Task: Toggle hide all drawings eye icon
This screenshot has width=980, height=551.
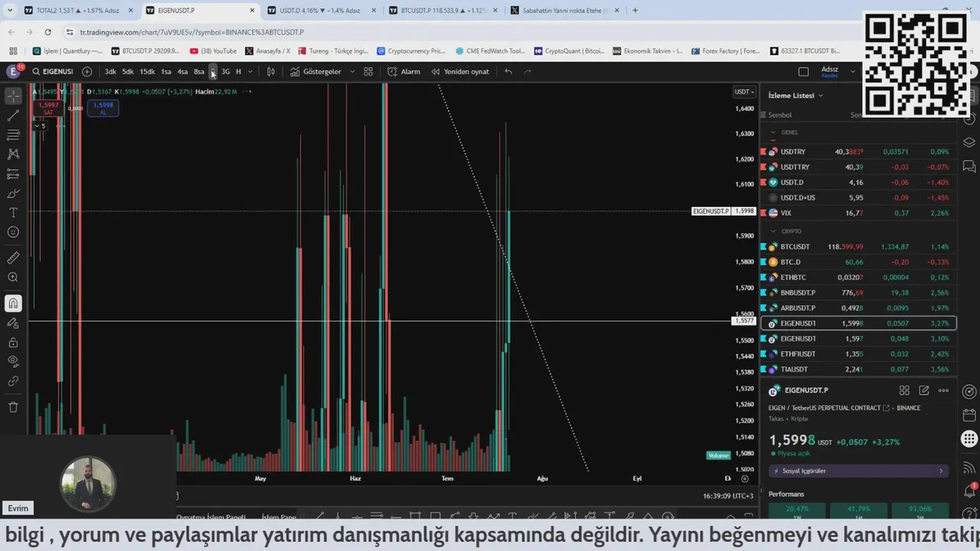Action: (x=13, y=361)
